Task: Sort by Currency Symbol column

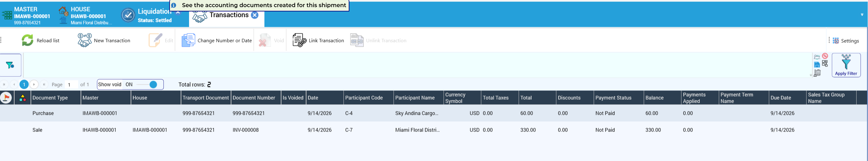Action: coord(462,98)
